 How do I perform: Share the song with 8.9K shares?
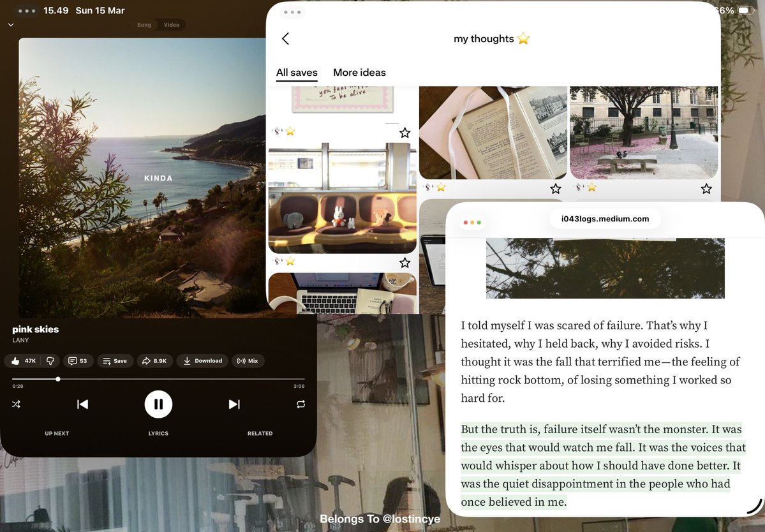[154, 361]
